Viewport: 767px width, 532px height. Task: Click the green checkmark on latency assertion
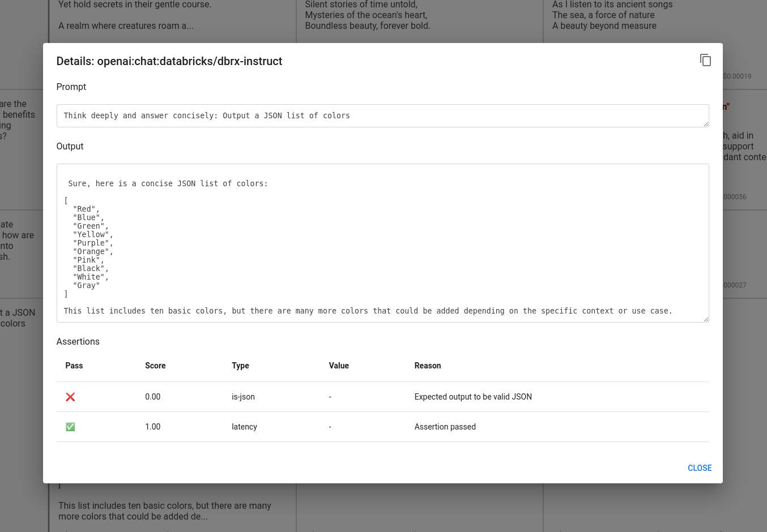click(x=70, y=427)
